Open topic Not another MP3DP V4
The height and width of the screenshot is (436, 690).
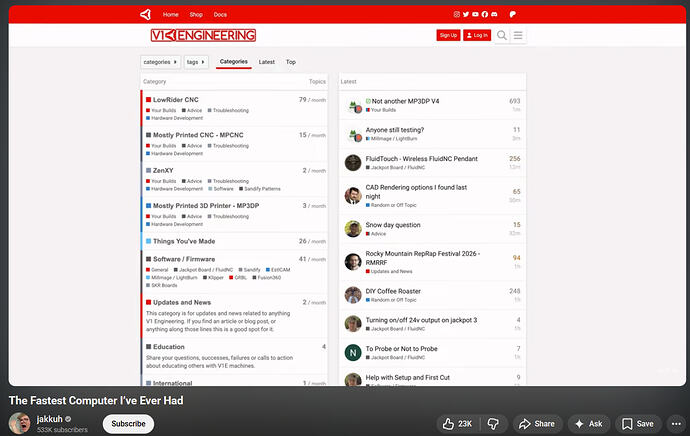click(405, 101)
